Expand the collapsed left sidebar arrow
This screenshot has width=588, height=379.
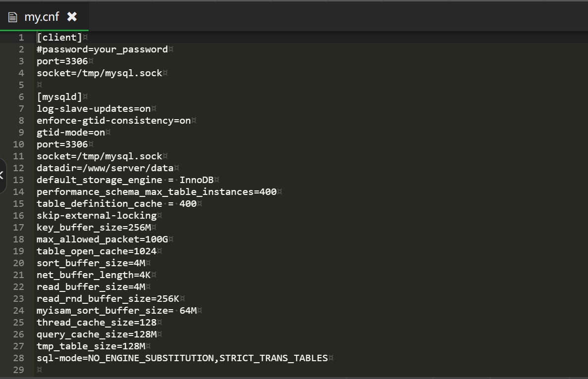[x=2, y=176]
